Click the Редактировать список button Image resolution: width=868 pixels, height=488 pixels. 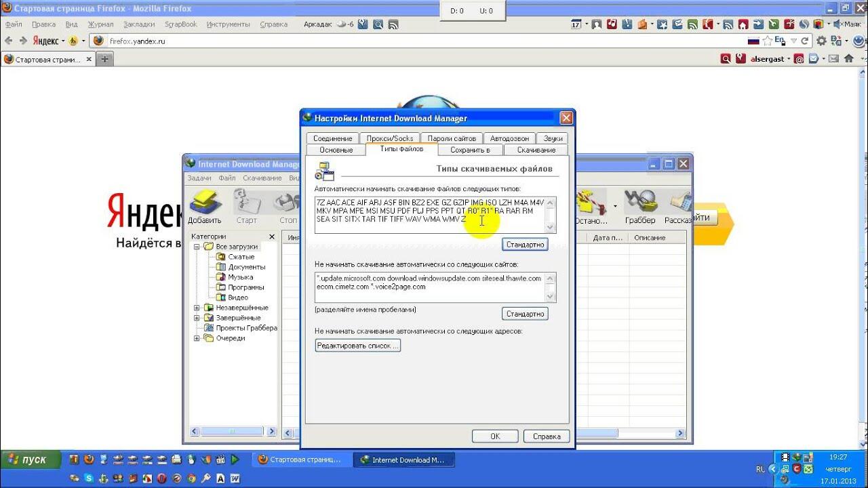coord(358,346)
